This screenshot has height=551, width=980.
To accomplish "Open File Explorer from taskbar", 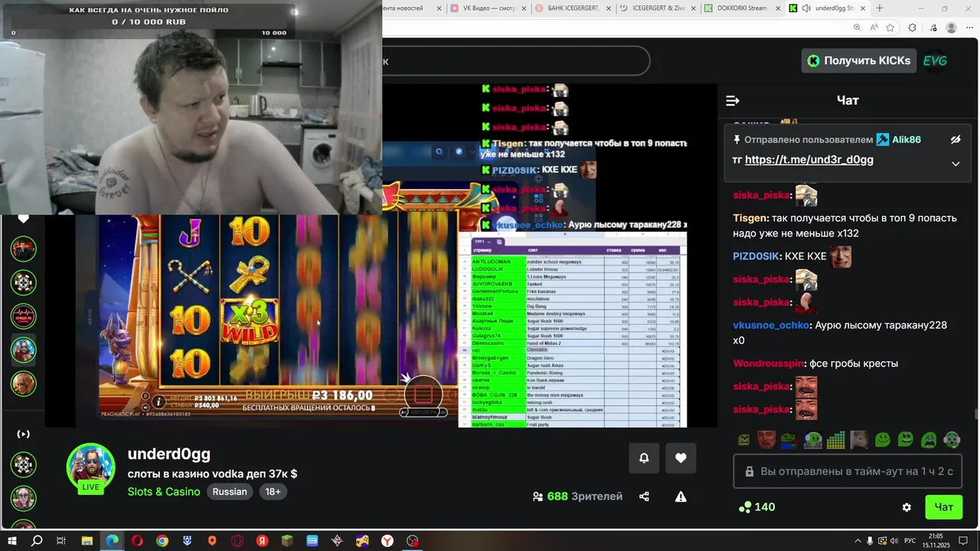I will tap(87, 541).
